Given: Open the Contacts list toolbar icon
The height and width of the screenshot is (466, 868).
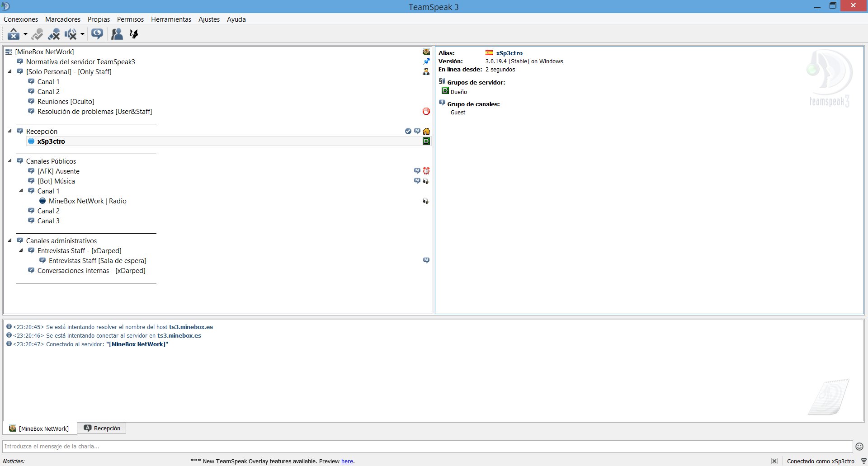Looking at the screenshot, I should (x=117, y=34).
